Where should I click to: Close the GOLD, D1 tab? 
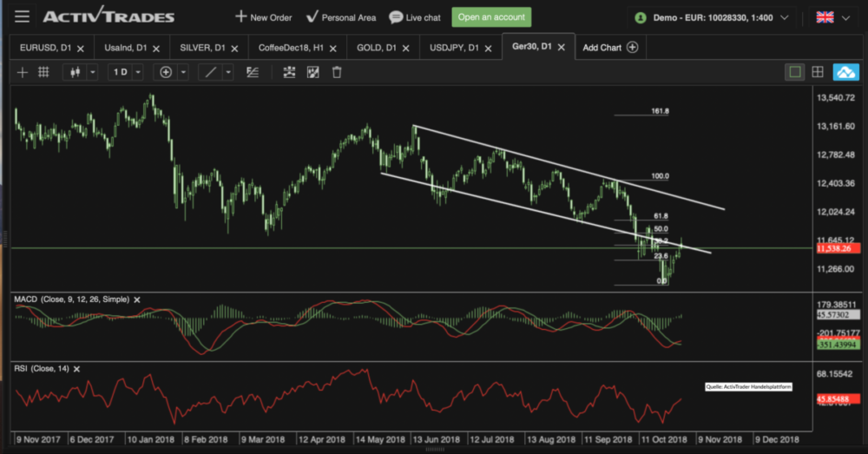(x=405, y=49)
